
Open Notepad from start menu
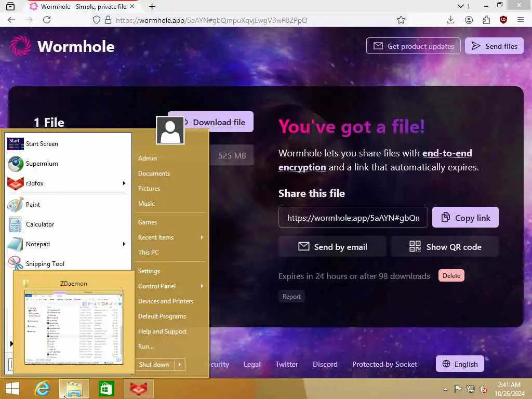(67, 244)
